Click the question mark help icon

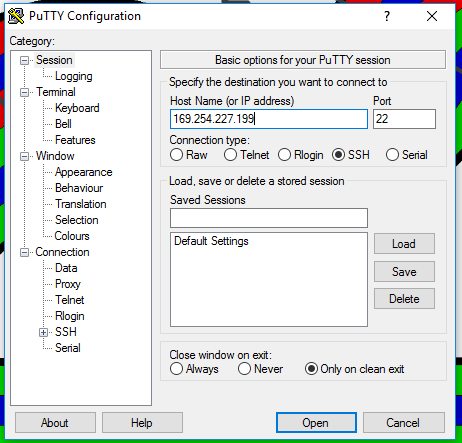click(387, 16)
